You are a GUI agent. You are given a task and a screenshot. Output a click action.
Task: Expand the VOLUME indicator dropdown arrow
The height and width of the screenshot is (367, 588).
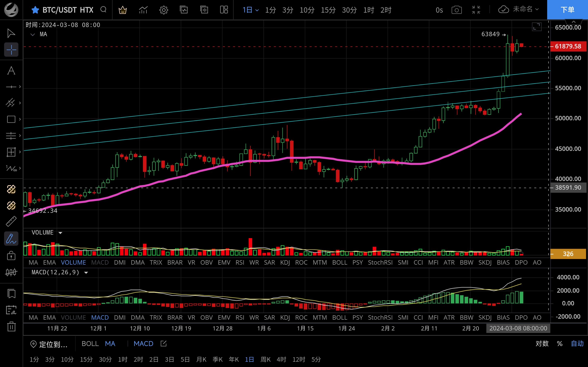[x=60, y=233]
